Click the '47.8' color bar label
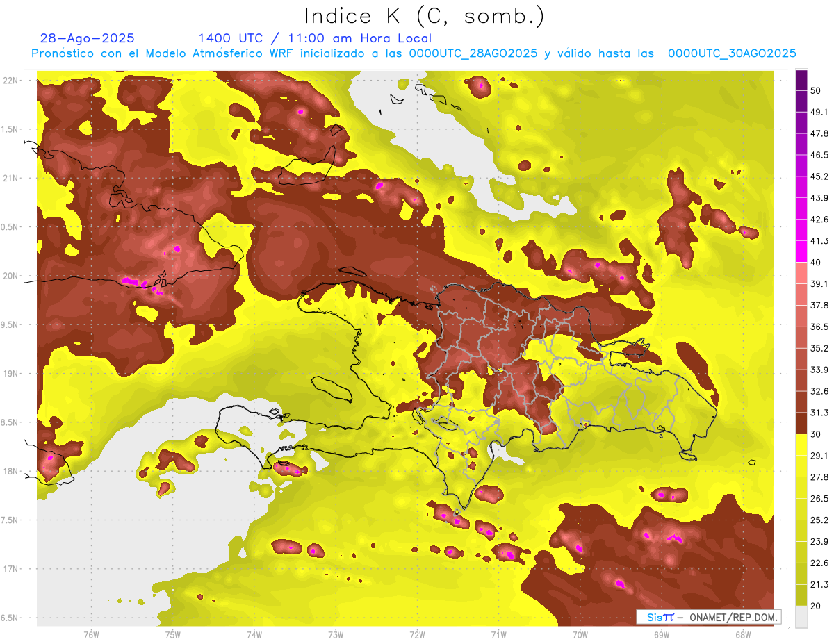The width and height of the screenshot is (834, 644). click(x=819, y=133)
